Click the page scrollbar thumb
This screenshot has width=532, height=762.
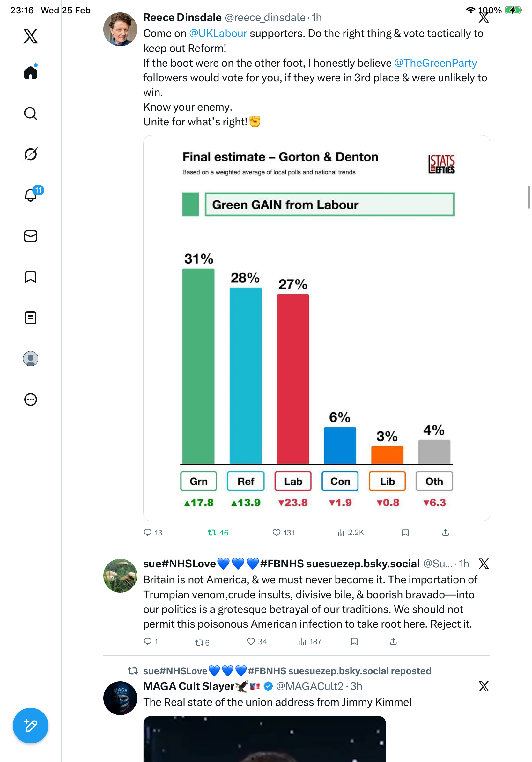pos(529,198)
